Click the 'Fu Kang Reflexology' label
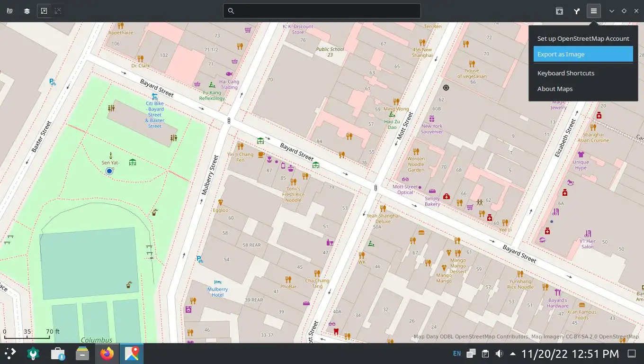644x364 pixels. [x=212, y=95]
